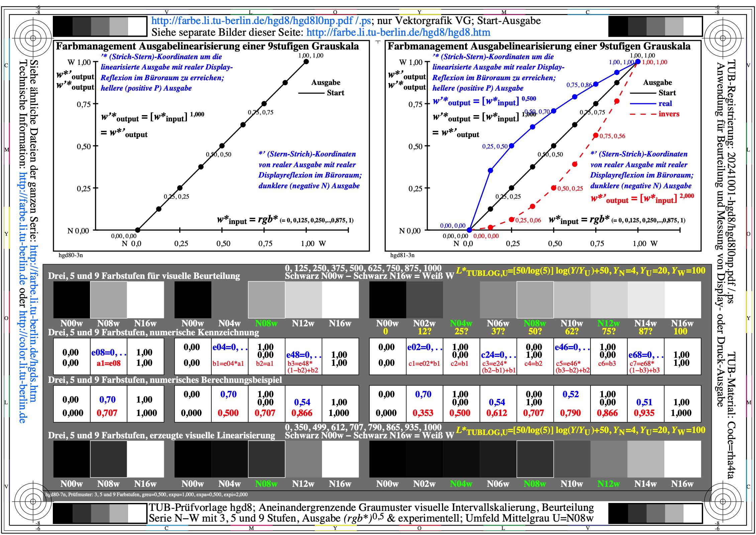This screenshot has width=756, height=535.
Task: Select the red formula c6=b3
Action: coord(607,363)
